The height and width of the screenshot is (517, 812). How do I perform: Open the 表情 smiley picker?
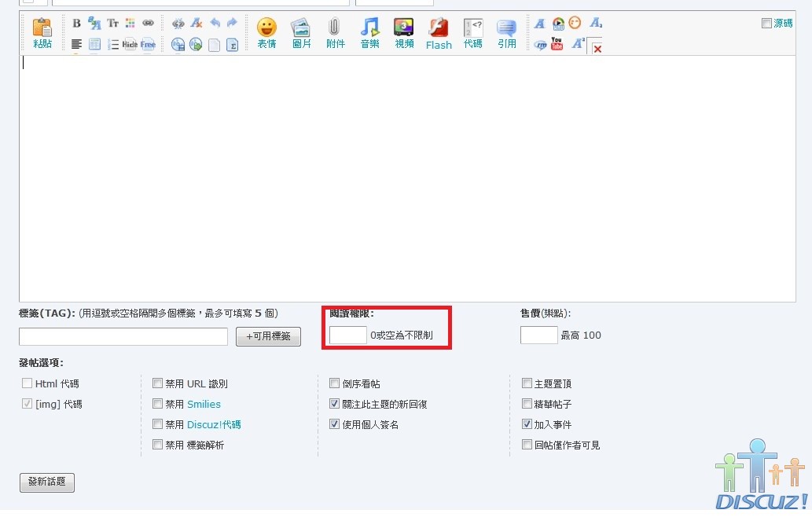[266, 33]
